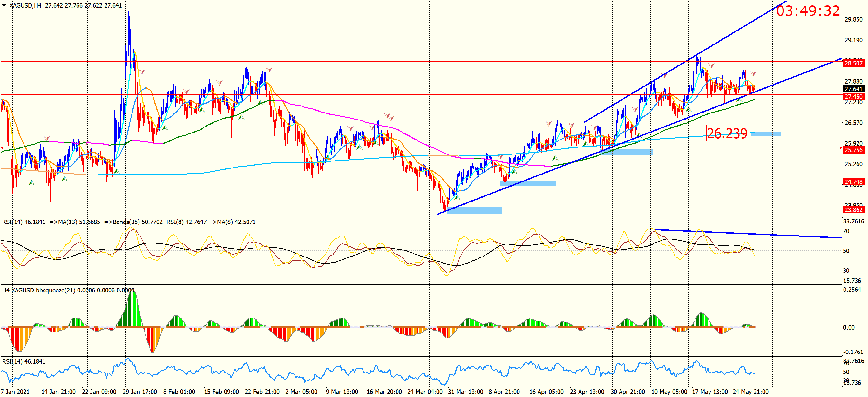
Task: Click the bottom RSI(14) 46.1841 sub-window label
Action: click(x=24, y=361)
